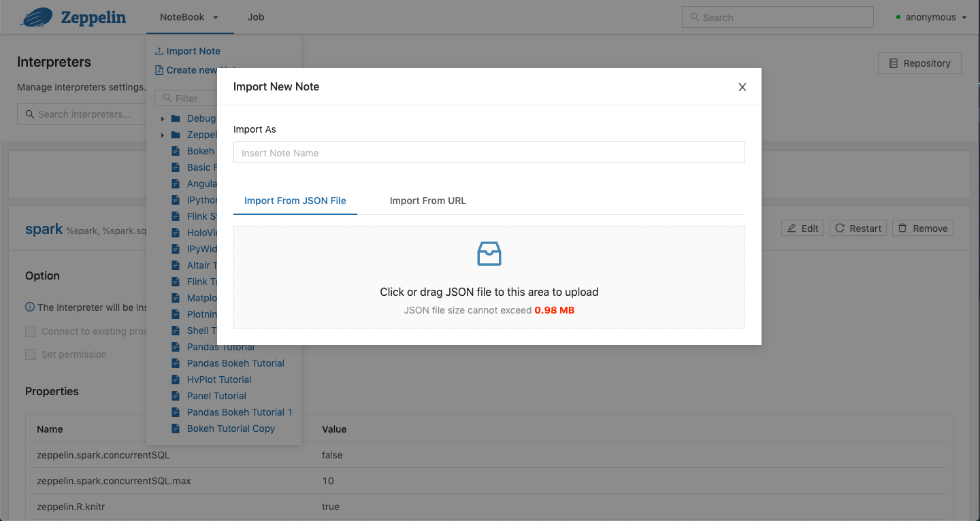
Task: Expand the Debug folder arrow
Action: coord(162,119)
